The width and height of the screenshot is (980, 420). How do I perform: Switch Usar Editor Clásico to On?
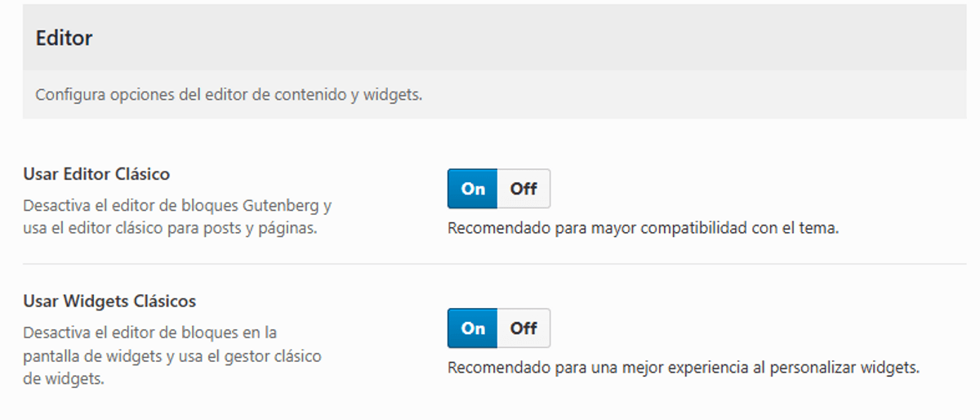[473, 189]
